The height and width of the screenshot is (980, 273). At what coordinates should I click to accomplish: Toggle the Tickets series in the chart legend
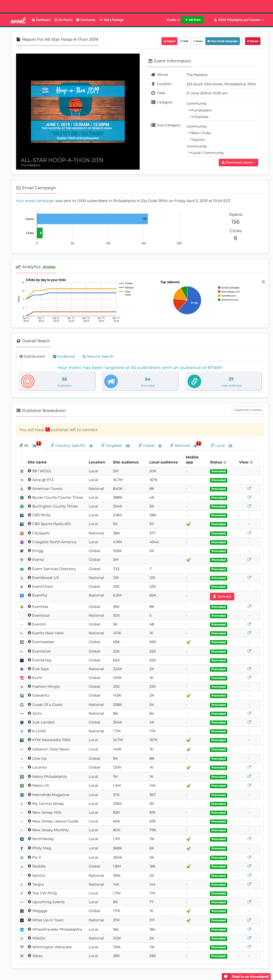(x=126, y=283)
